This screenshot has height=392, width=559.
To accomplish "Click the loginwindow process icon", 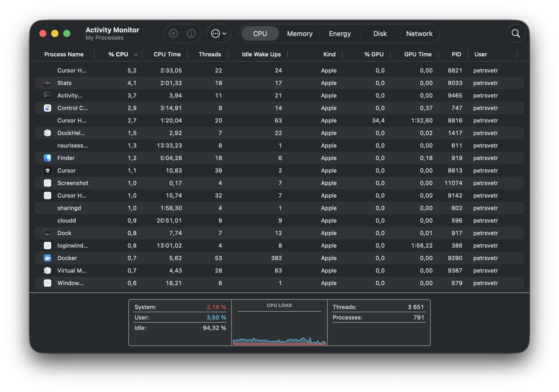I will (x=48, y=246).
